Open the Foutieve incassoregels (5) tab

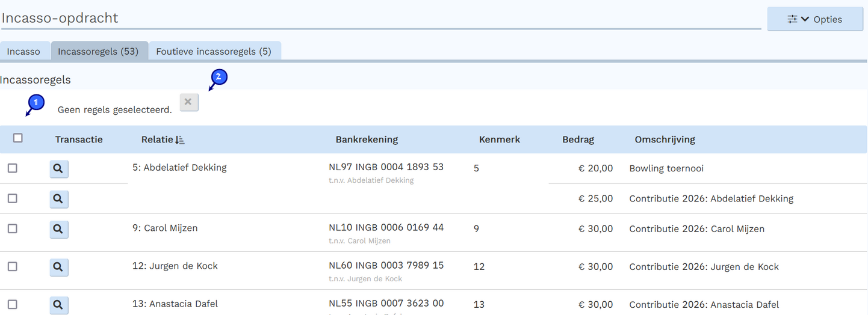tap(214, 52)
